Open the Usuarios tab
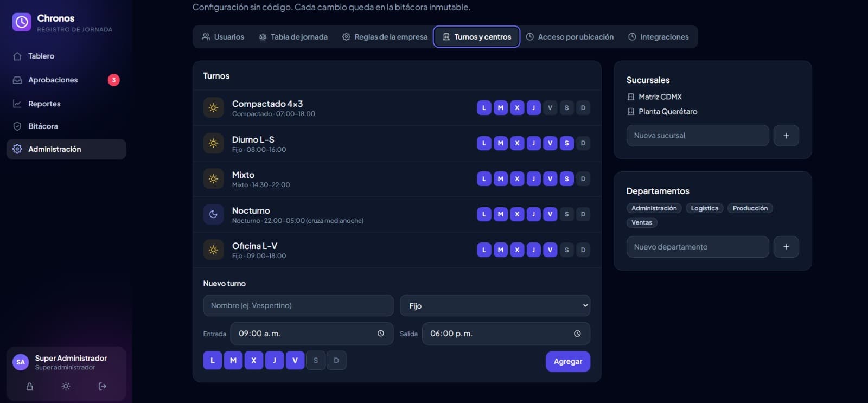This screenshot has width=868, height=403. [223, 37]
